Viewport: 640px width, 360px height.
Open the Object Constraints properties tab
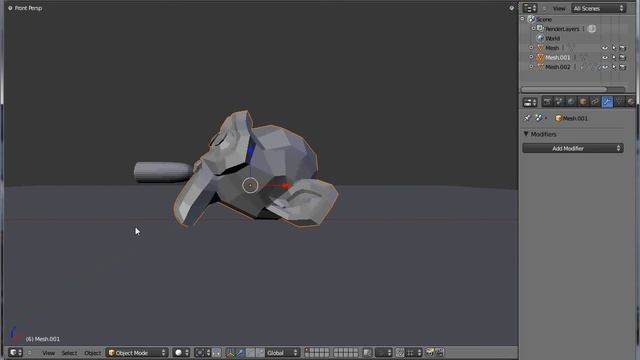click(x=595, y=102)
